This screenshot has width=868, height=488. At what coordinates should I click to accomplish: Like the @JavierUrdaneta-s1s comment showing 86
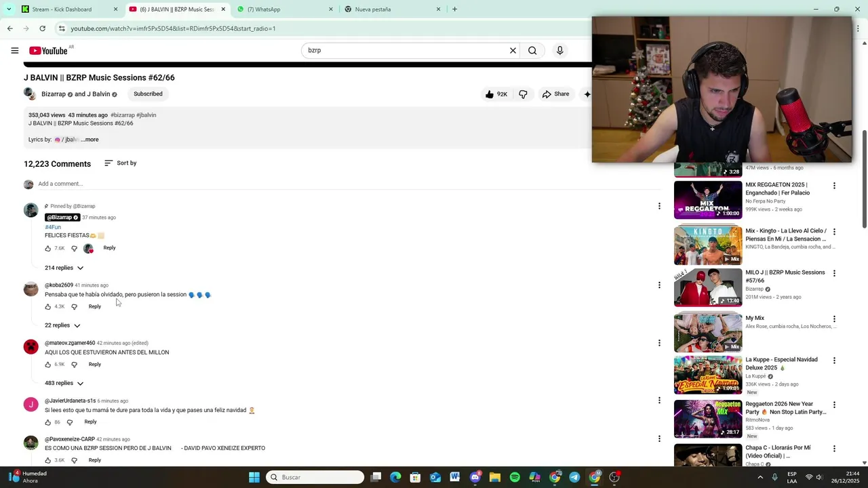48,422
